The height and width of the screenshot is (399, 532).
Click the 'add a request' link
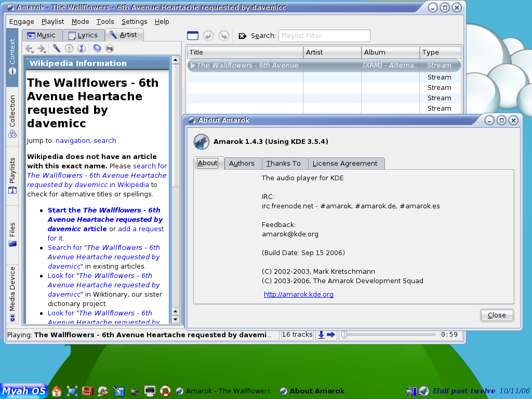click(x=141, y=229)
